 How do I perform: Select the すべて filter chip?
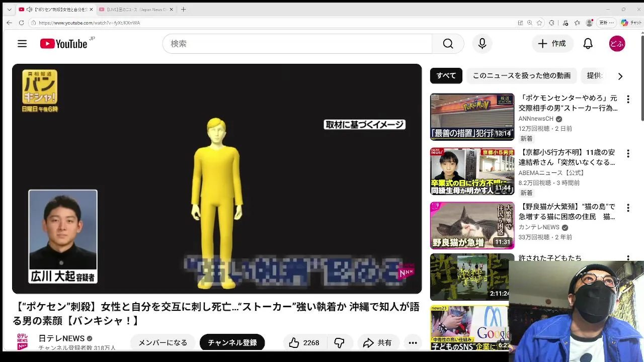click(446, 75)
